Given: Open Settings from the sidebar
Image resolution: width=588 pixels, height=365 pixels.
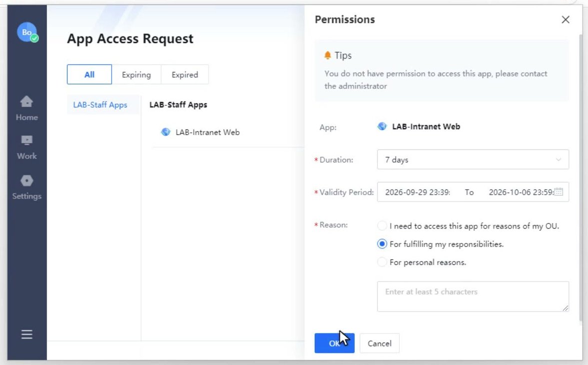Looking at the screenshot, I should pos(27,187).
